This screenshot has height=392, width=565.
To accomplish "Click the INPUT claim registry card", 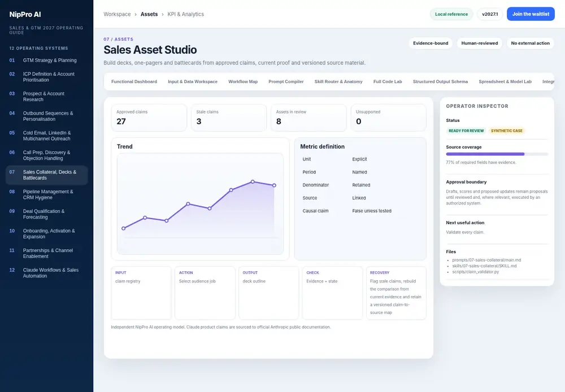I will [141, 293].
